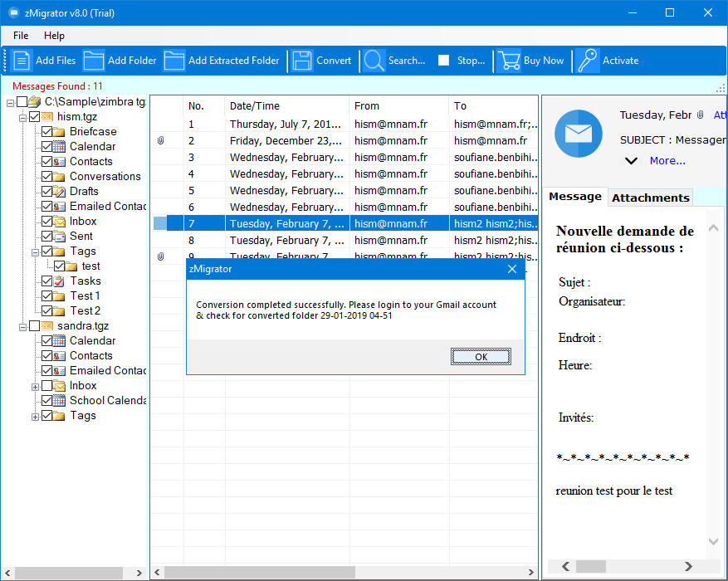Click the Stop square icon

pyautogui.click(x=443, y=61)
